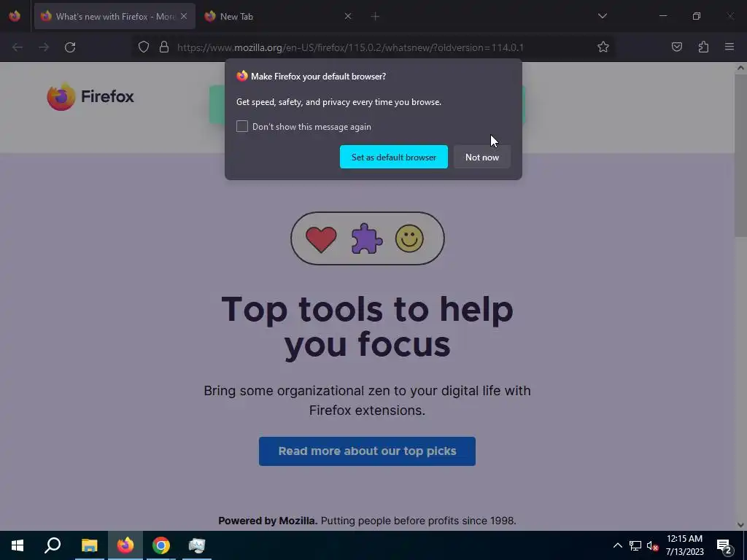Expand the list all tabs chevron
Viewport: 747px width, 560px height.
[602, 16]
